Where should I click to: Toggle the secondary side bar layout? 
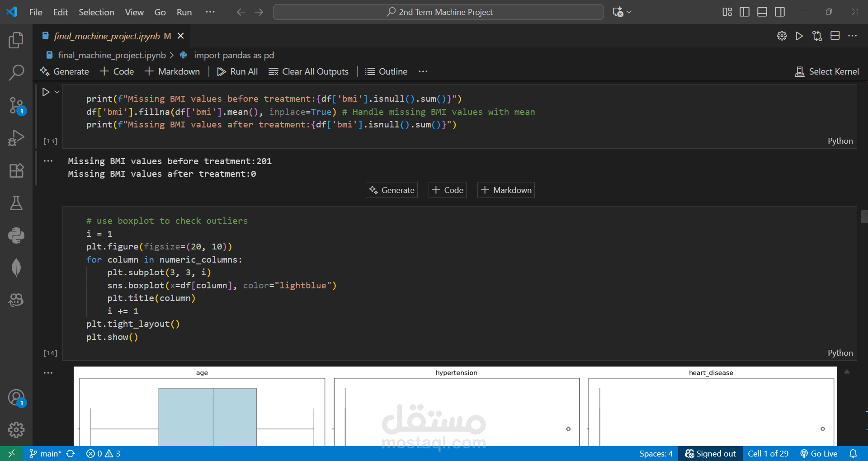780,12
